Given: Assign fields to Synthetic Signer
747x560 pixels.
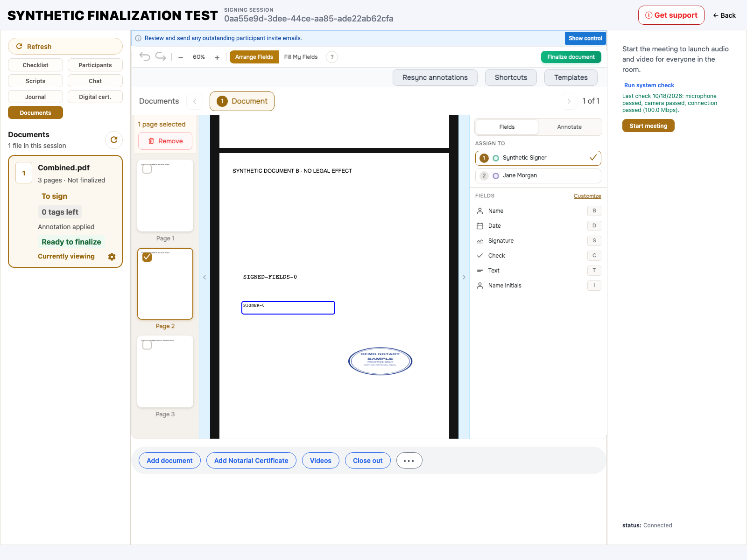Looking at the screenshot, I should (538, 158).
